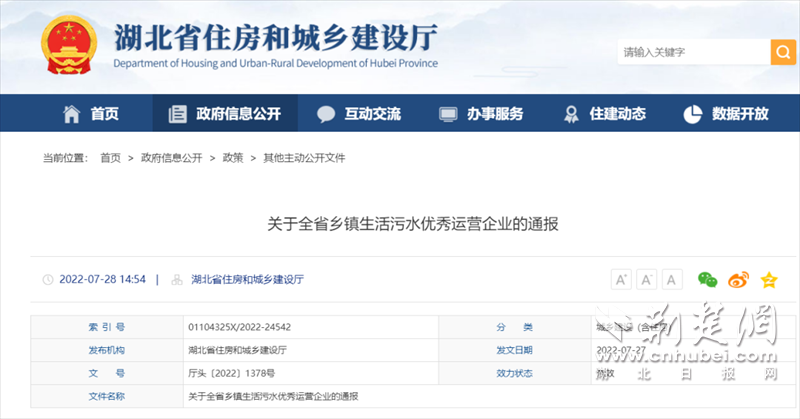Click the yellow star favorite icon

pos(769,280)
